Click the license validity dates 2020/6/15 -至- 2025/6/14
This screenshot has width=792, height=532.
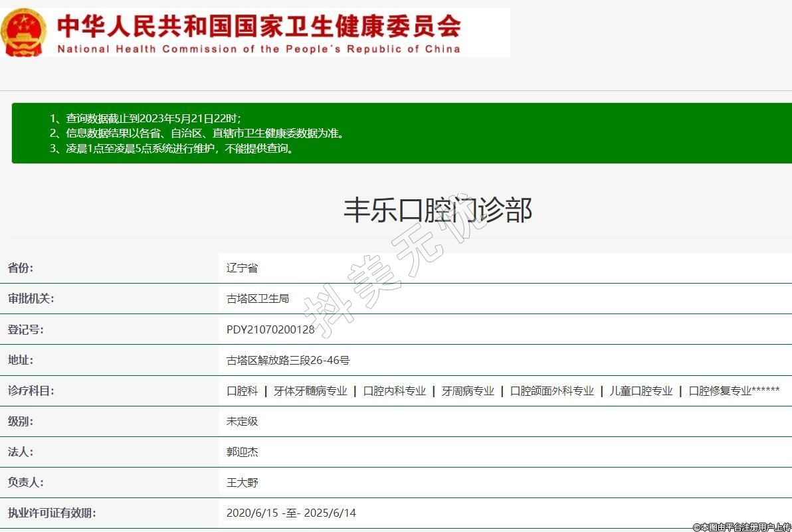291,513
